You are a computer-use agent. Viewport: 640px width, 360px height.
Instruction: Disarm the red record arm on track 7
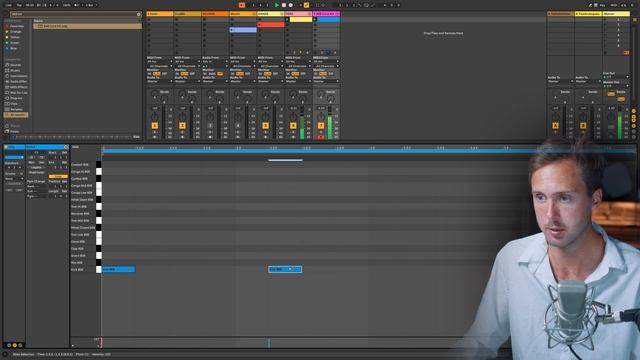click(x=321, y=137)
